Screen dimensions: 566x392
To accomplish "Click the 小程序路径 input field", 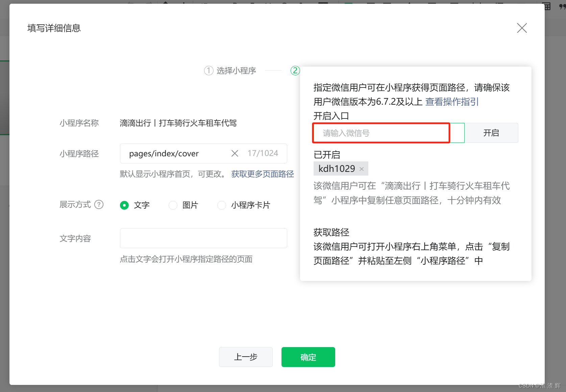I will coord(203,154).
